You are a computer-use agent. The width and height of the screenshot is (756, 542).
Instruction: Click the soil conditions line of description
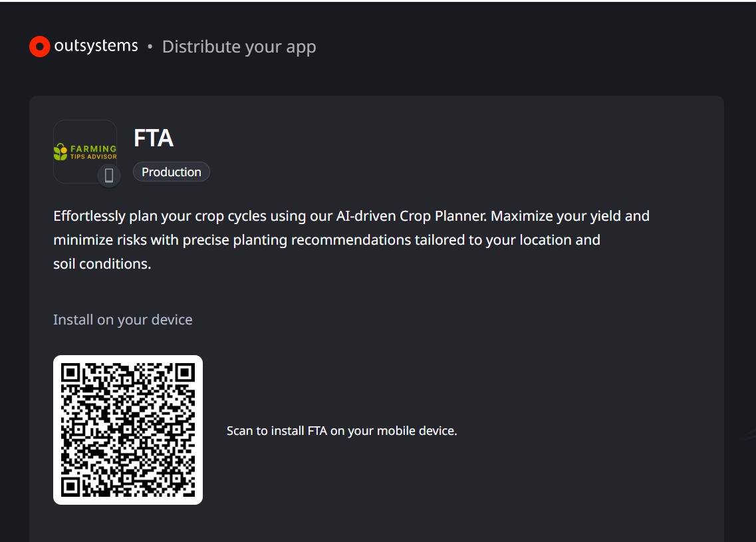point(102,264)
